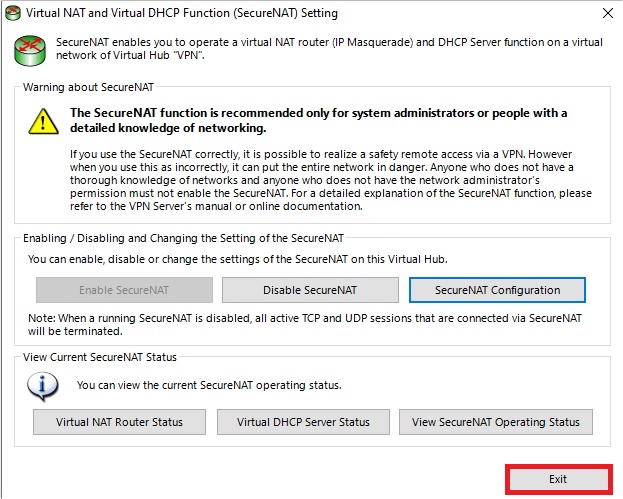Click the "Warning about SecureNAT" group label
The image size is (623, 499).
coord(88,87)
